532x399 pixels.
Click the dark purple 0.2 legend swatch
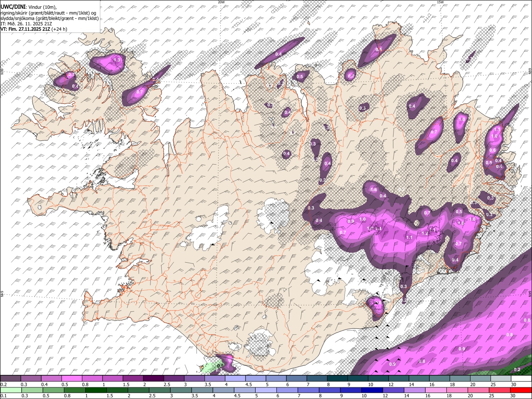pyautogui.click(x=10, y=379)
